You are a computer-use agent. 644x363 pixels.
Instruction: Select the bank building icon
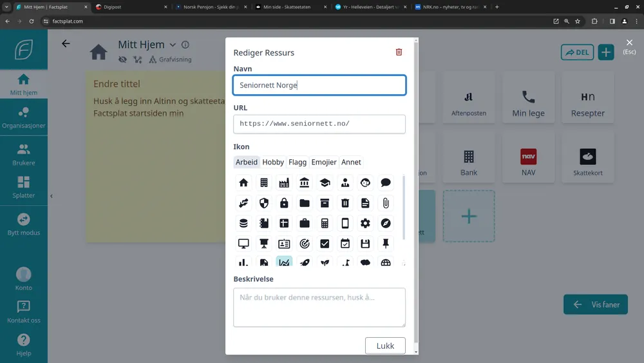[305, 183]
